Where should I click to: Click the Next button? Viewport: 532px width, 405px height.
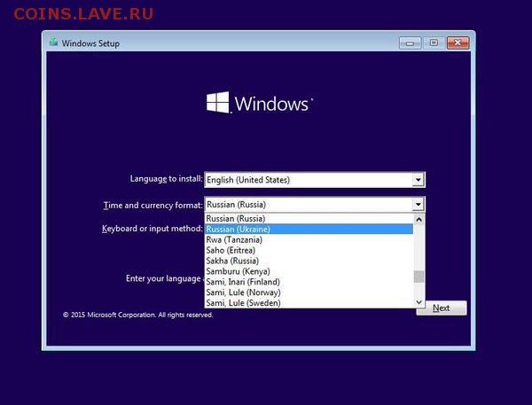(442, 308)
